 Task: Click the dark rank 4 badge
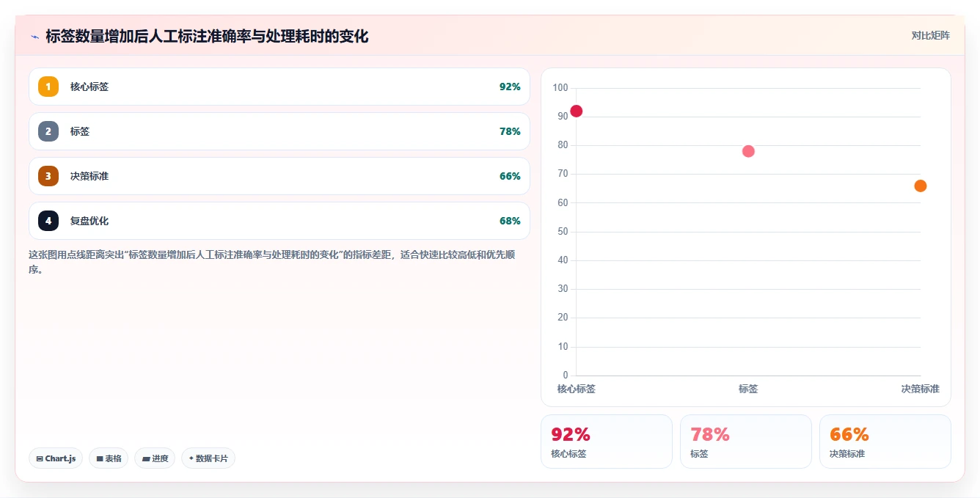48,221
